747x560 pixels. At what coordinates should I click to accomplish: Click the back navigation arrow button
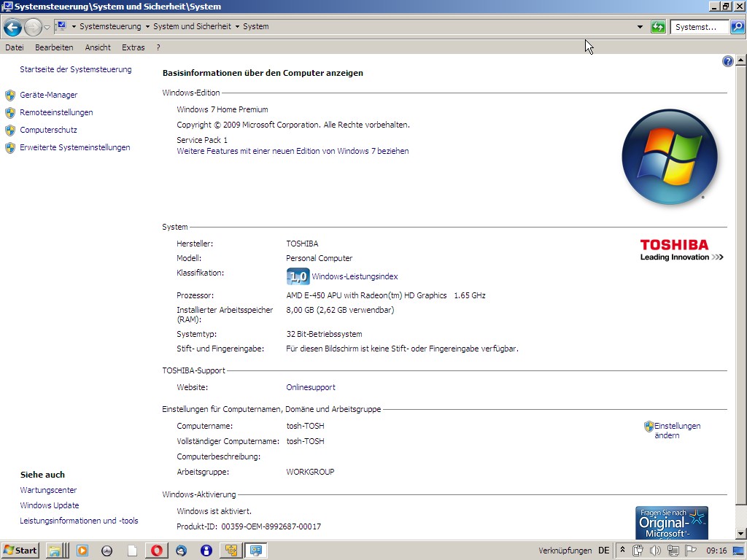pyautogui.click(x=12, y=28)
